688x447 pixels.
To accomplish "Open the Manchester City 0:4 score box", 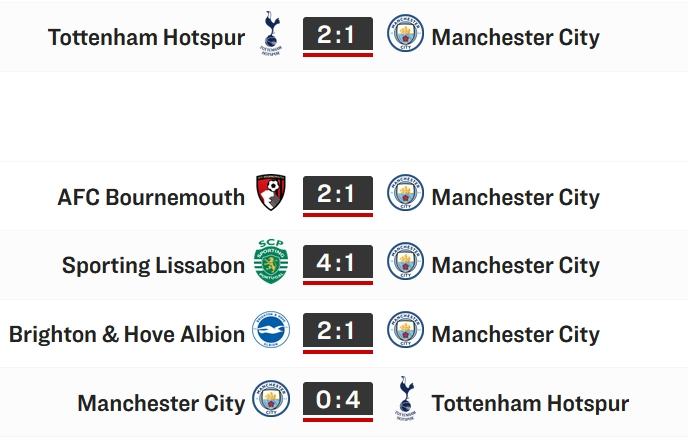I will click(x=338, y=402).
